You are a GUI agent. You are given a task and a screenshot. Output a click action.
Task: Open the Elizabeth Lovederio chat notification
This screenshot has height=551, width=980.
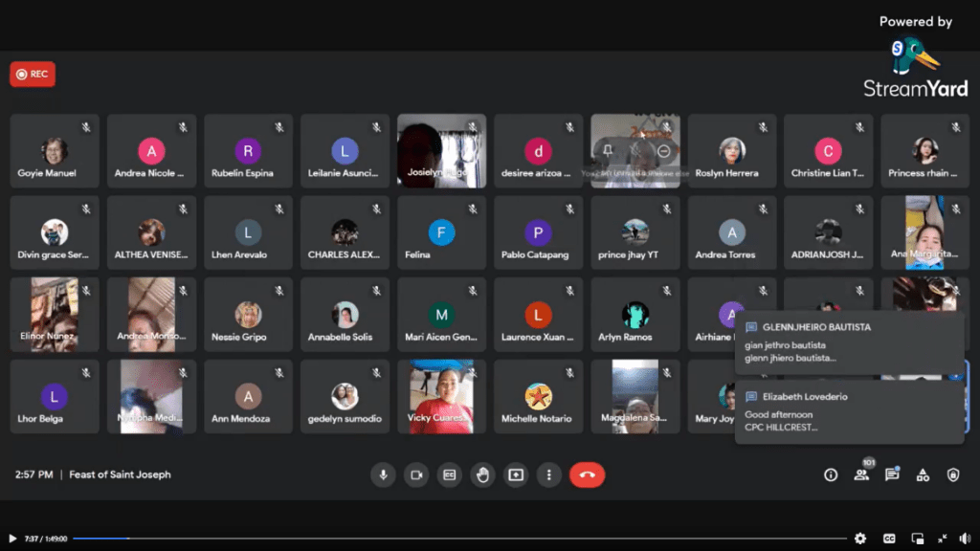(x=849, y=411)
